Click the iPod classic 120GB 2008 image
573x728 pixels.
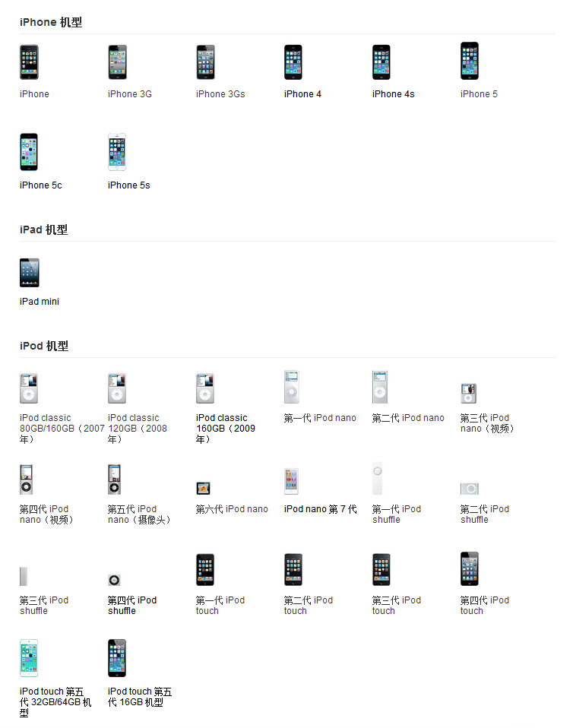point(117,388)
